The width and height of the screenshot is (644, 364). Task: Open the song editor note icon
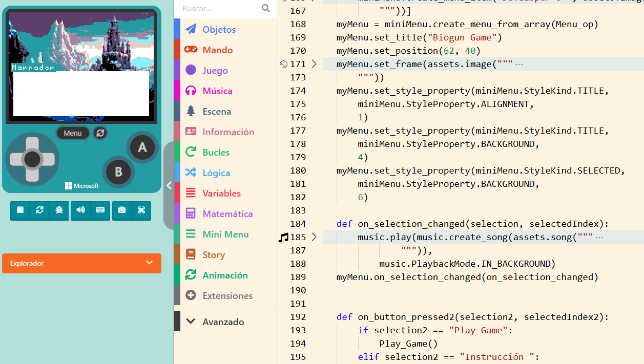coord(283,238)
